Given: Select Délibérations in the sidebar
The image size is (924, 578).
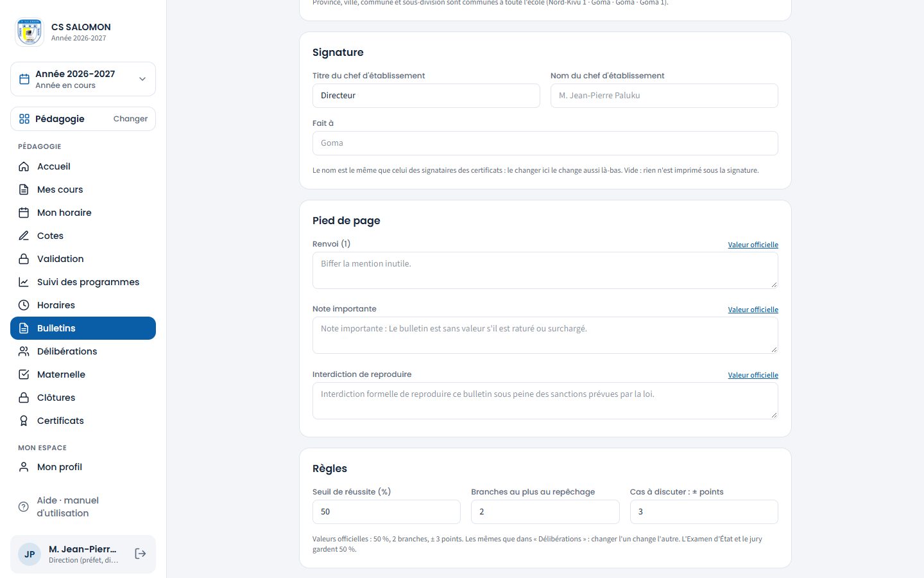Looking at the screenshot, I should (x=83, y=351).
